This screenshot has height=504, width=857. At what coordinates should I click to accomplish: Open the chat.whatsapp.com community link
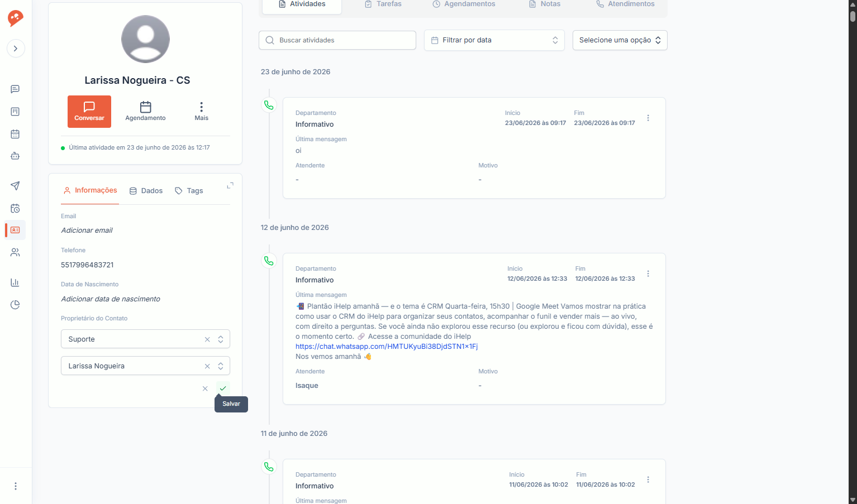coord(387,347)
